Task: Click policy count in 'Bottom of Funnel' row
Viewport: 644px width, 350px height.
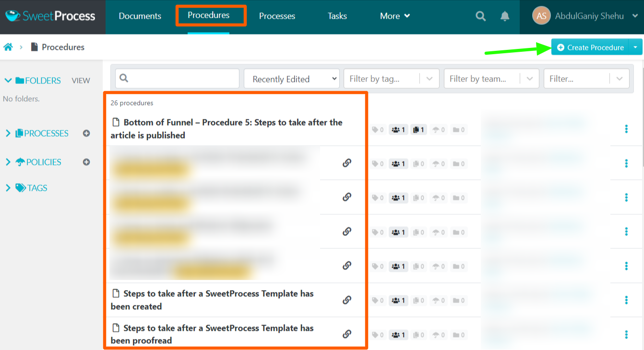Action: (x=439, y=129)
